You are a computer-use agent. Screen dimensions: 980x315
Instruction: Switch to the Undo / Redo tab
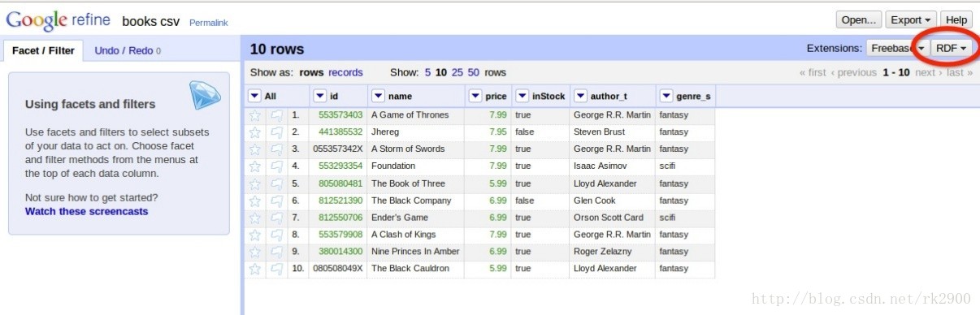[x=128, y=50]
